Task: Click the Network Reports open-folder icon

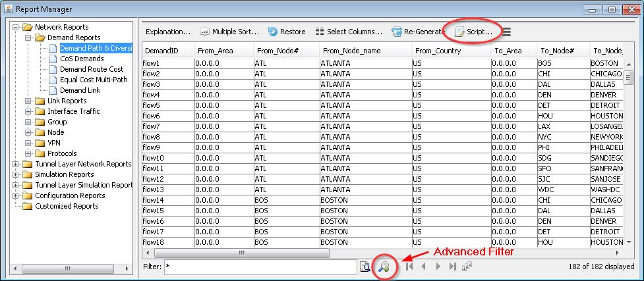Action: tap(28, 27)
